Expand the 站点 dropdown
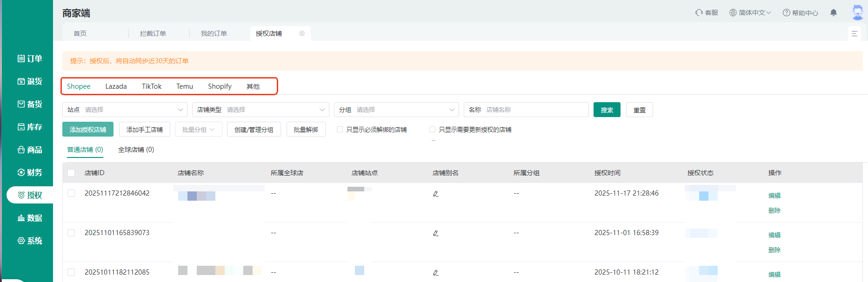868x282 pixels. 125,110
